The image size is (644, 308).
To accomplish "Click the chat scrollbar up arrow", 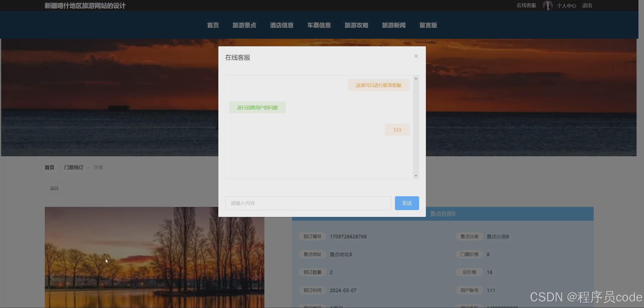I will pos(416,79).
